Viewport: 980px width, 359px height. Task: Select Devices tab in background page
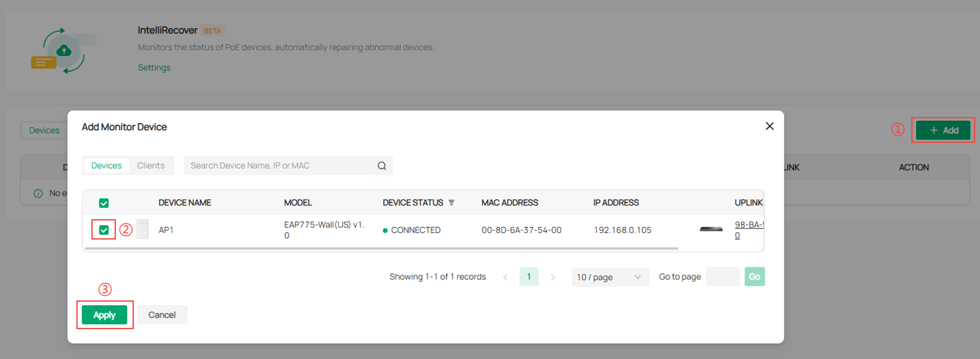[x=44, y=130]
